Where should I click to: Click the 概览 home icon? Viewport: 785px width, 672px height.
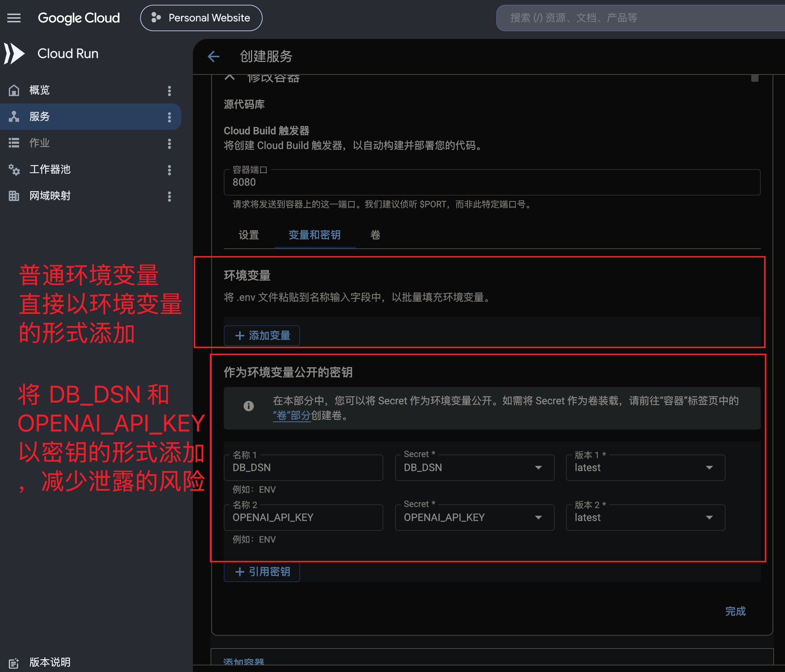[14, 90]
